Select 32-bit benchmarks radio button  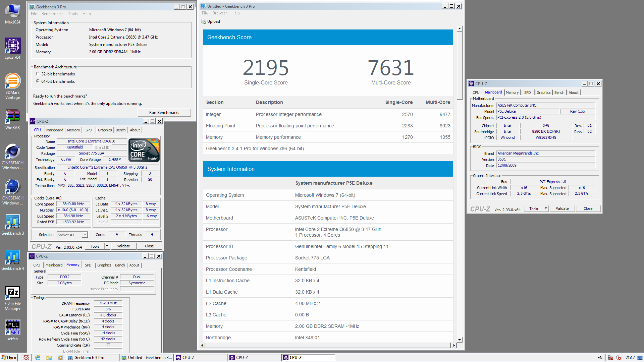(38, 74)
